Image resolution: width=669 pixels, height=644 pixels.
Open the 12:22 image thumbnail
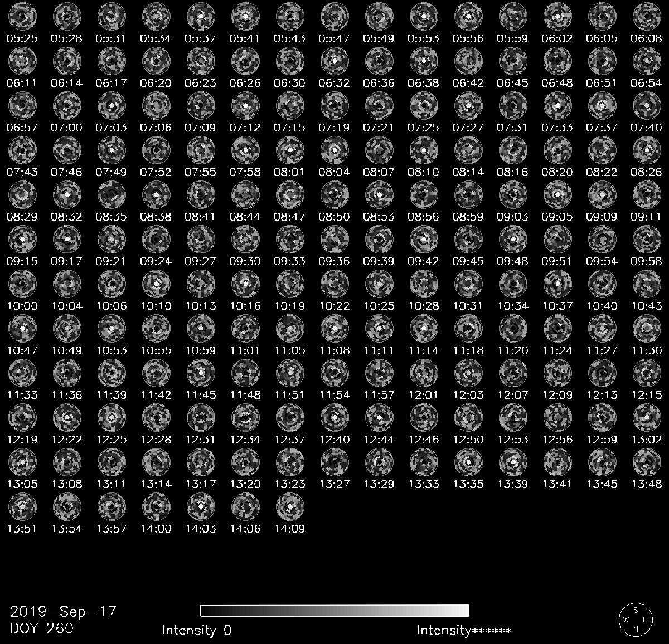pos(67,418)
